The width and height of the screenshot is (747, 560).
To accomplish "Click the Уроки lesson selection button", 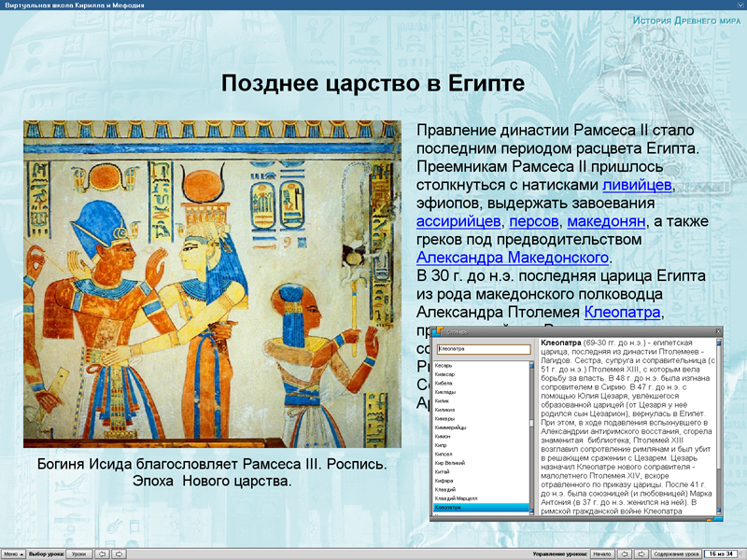I will 78,553.
